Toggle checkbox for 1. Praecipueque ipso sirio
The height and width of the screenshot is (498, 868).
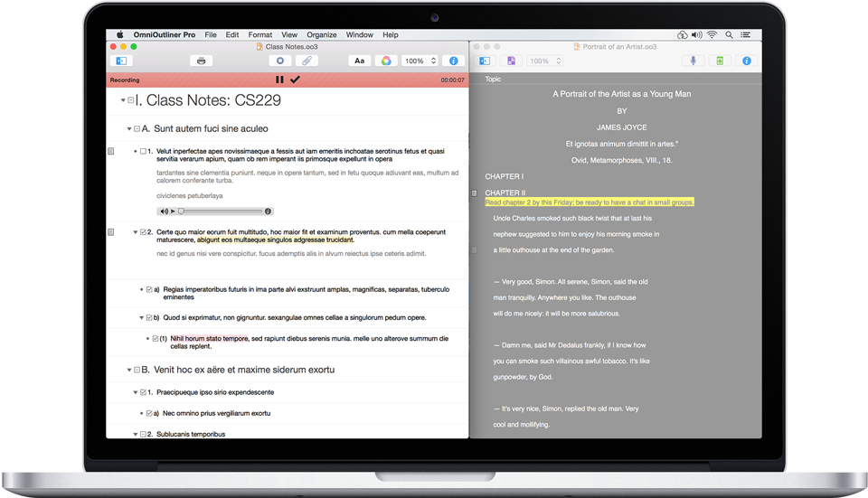144,392
